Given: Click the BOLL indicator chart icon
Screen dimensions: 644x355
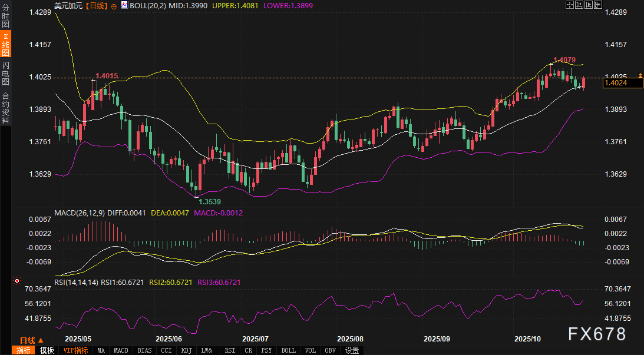Looking at the screenshot, I should [x=124, y=5].
